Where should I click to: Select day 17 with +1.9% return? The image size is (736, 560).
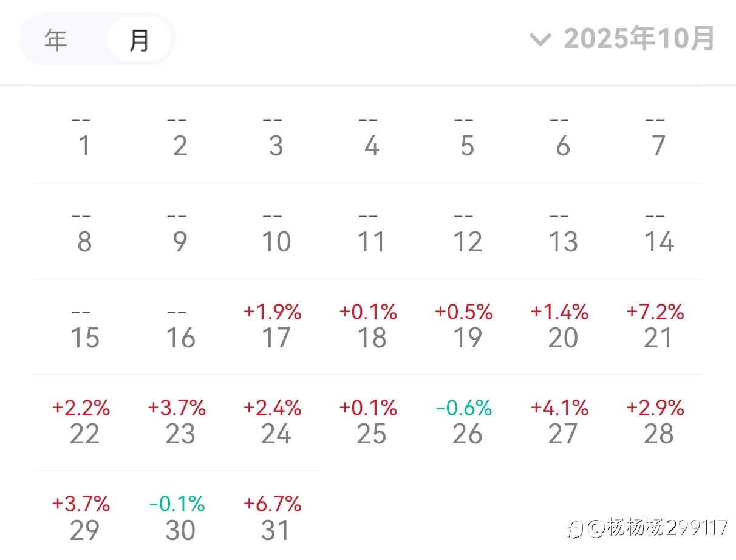click(275, 328)
